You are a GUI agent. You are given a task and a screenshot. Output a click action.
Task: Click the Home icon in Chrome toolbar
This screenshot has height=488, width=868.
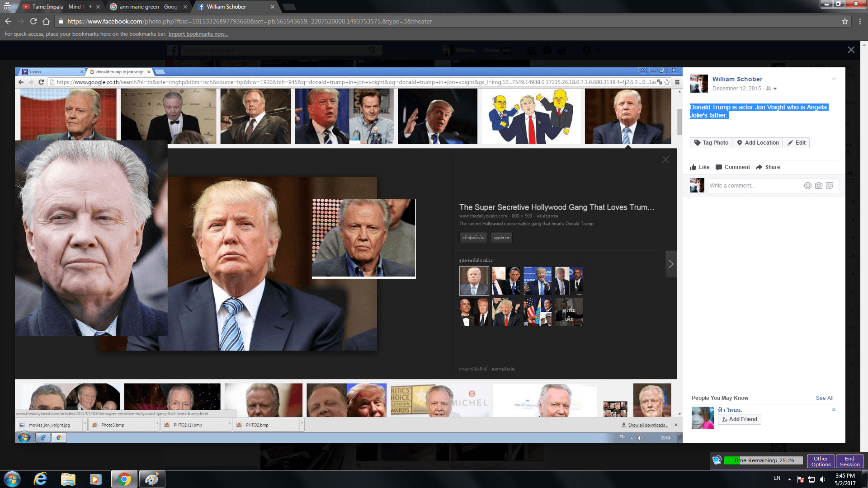tap(46, 21)
